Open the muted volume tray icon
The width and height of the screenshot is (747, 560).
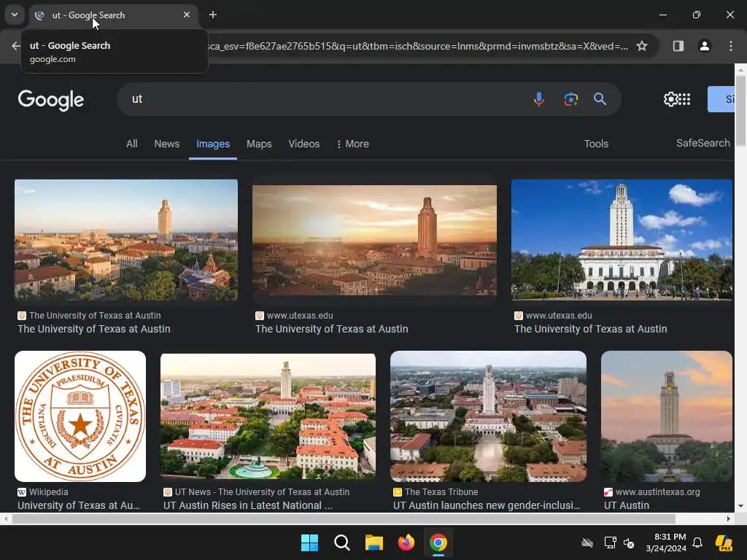[x=629, y=542]
